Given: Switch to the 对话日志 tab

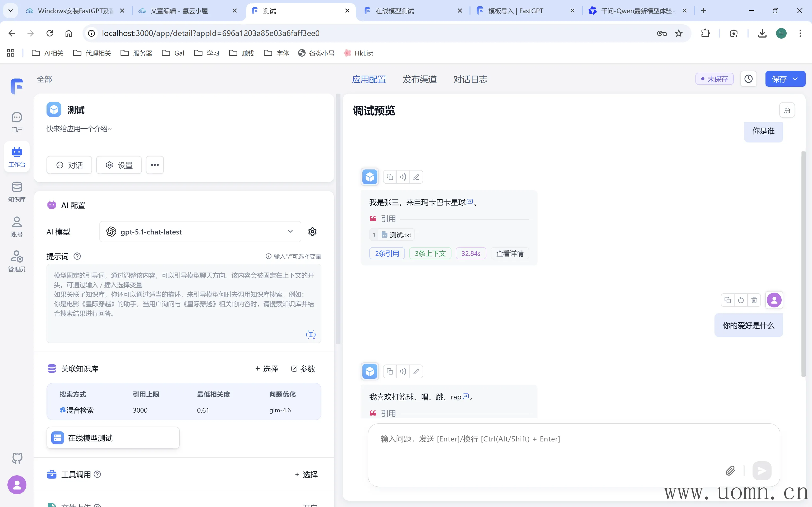Looking at the screenshot, I should (470, 80).
